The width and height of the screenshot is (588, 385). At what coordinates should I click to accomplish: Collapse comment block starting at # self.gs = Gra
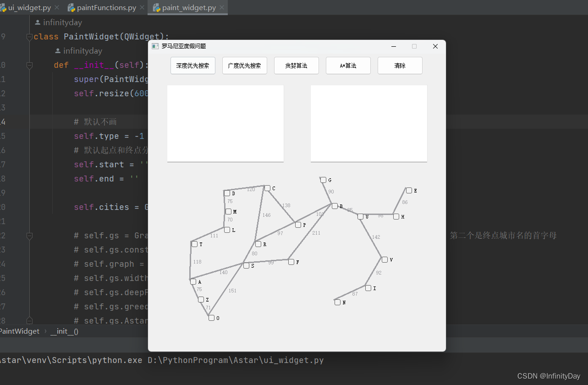[29, 236]
